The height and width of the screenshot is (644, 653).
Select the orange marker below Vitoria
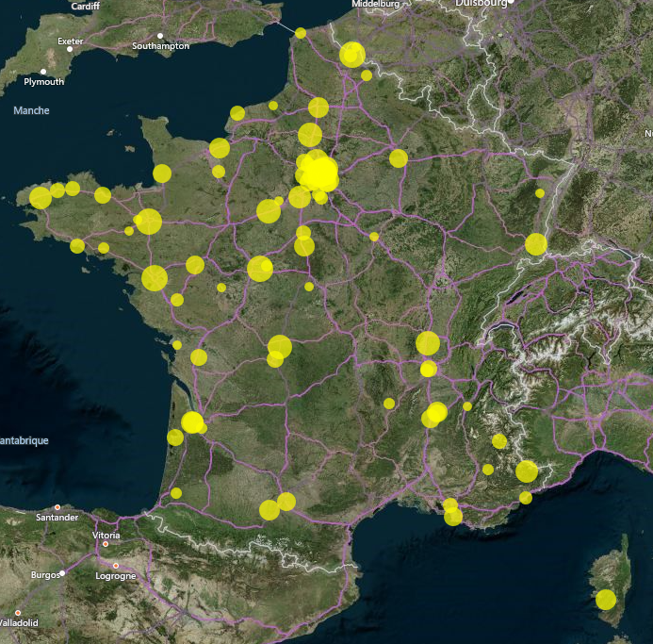pos(106,544)
